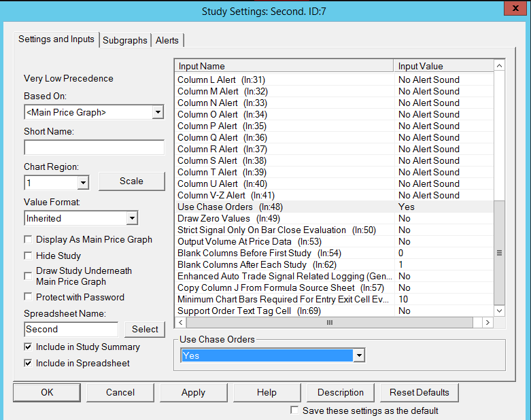Image resolution: width=531 pixels, height=420 pixels.
Task: Click the Short Name input field
Action: click(x=94, y=147)
